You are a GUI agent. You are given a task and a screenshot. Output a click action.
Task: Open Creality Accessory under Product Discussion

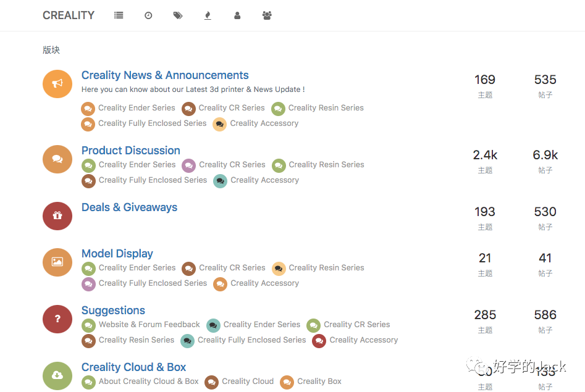click(x=264, y=180)
